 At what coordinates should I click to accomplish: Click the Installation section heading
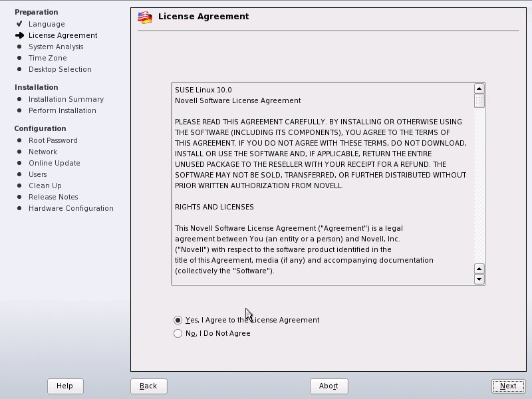[37, 87]
